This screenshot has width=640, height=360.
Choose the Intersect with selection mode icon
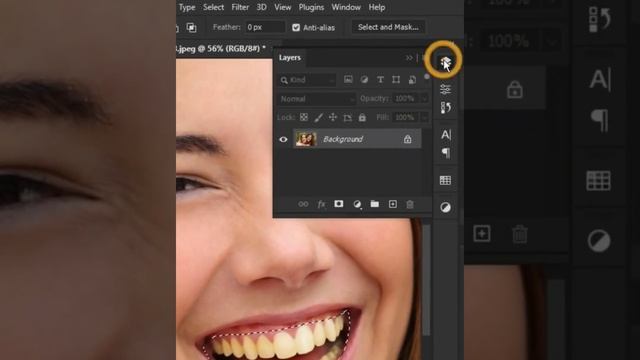[191, 27]
